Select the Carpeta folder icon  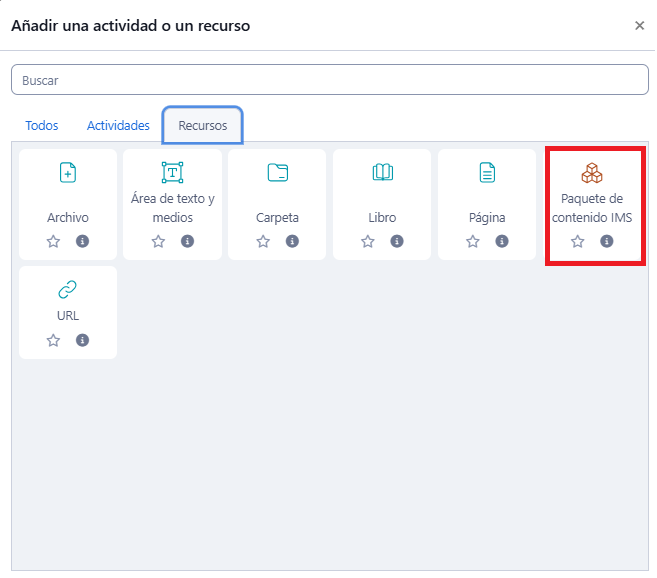[x=277, y=173]
